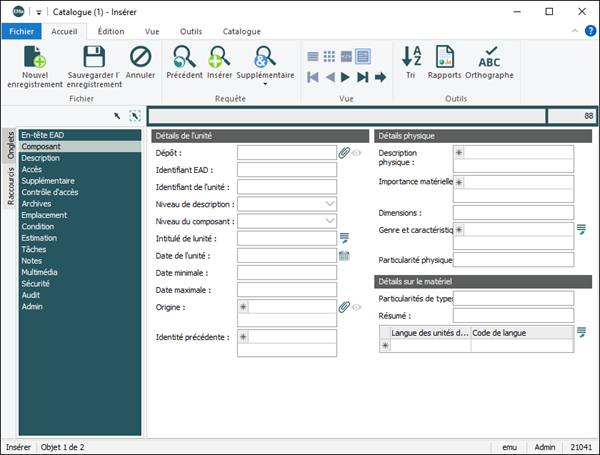Viewport: 600px width, 455px height.
Task: Open the calendar picker for Date de l'unité
Action: (x=344, y=256)
